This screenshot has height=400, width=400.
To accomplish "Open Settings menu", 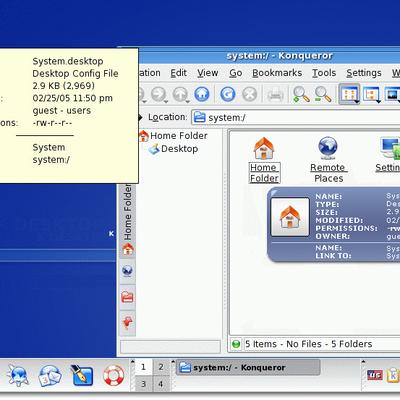I will click(364, 73).
